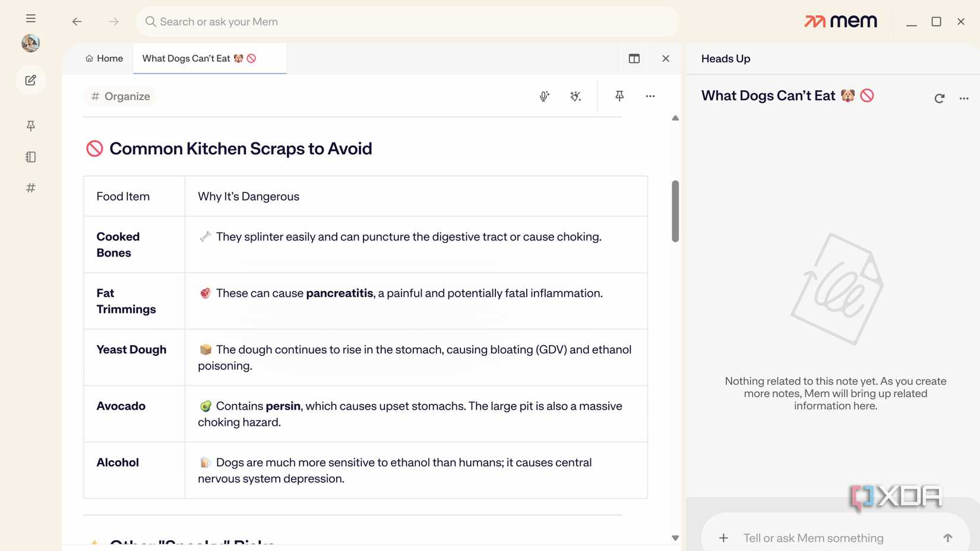Select the Fat Trimmings table cell
Viewport: 980px width, 551px height.
pyautogui.click(x=134, y=301)
